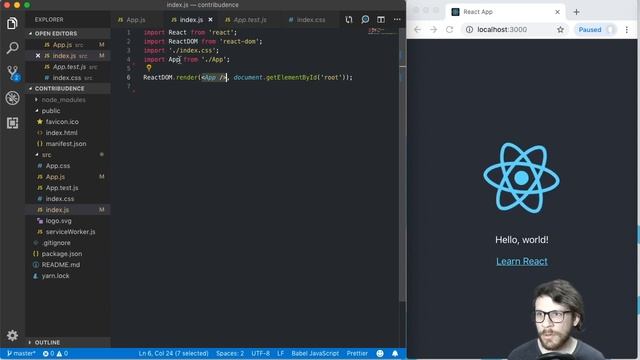Collapse the public folder
This screenshot has width=640, height=360.
67,111
